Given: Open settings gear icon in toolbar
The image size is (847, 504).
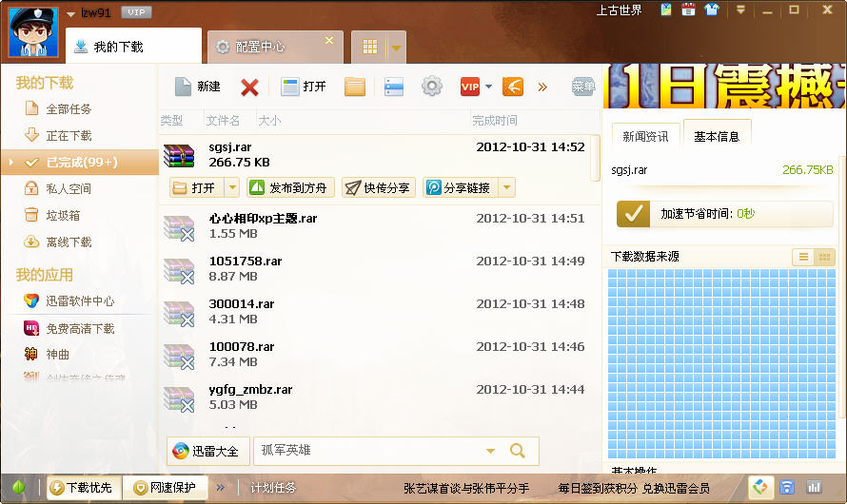Looking at the screenshot, I should [x=432, y=87].
